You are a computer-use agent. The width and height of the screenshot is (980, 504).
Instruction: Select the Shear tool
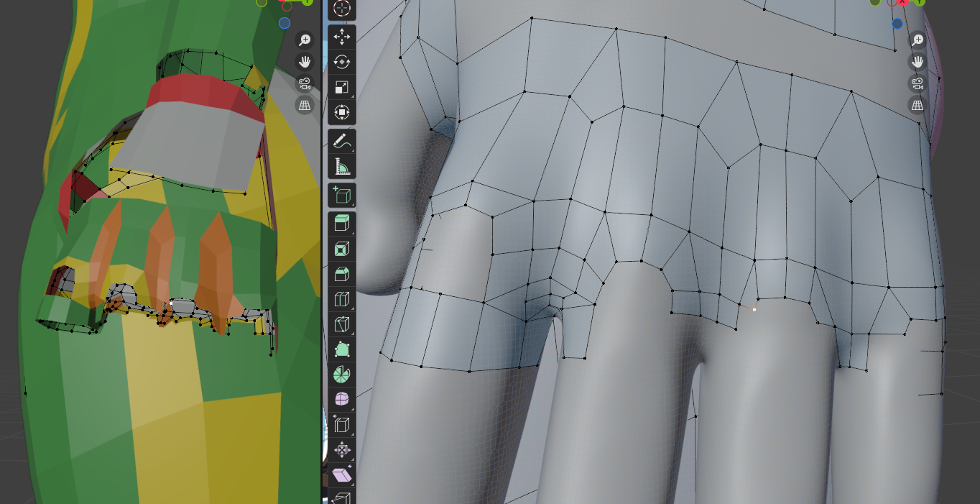click(342, 475)
